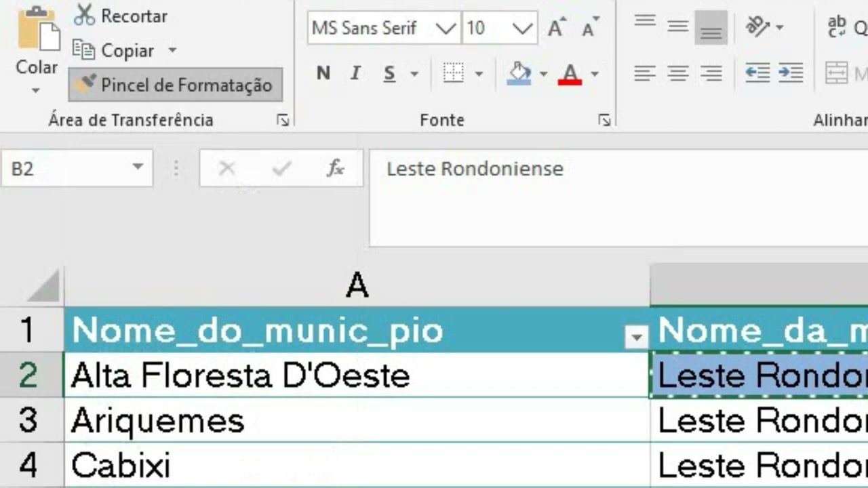Click the increase indent icon
This screenshot has height=488, width=868.
coord(791,73)
